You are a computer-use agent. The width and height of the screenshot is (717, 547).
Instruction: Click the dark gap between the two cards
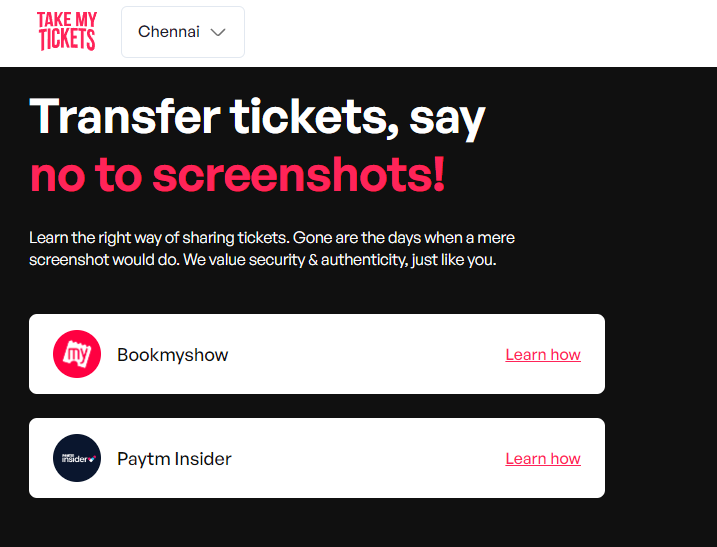[x=316, y=406]
